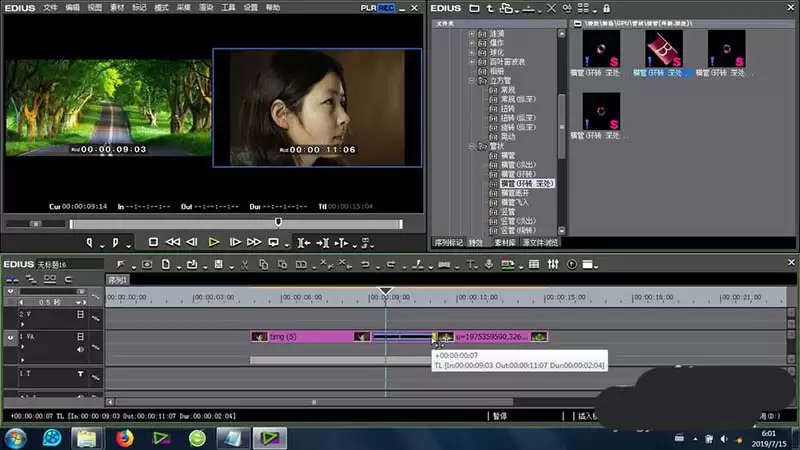Toggle the video visibility icon on the 2 V track
The height and width of the screenshot is (450, 800).
click(80, 314)
